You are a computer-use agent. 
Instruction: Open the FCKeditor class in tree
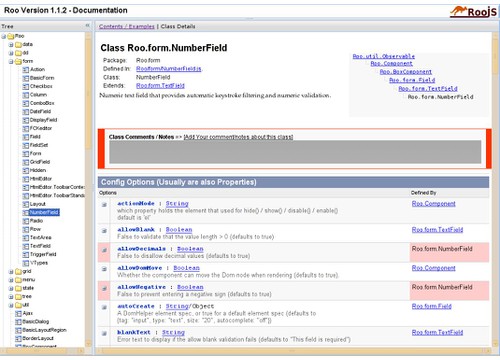pos(41,128)
